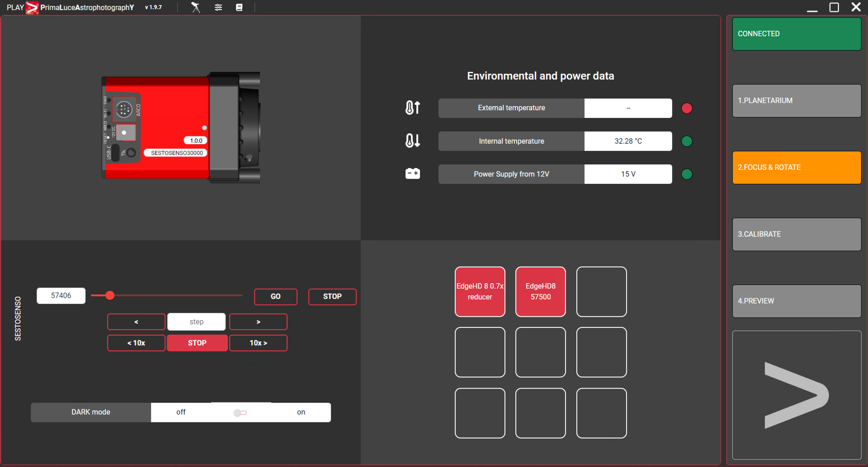868x467 pixels.
Task: Select DARK mode 'on' option
Action: (x=301, y=412)
